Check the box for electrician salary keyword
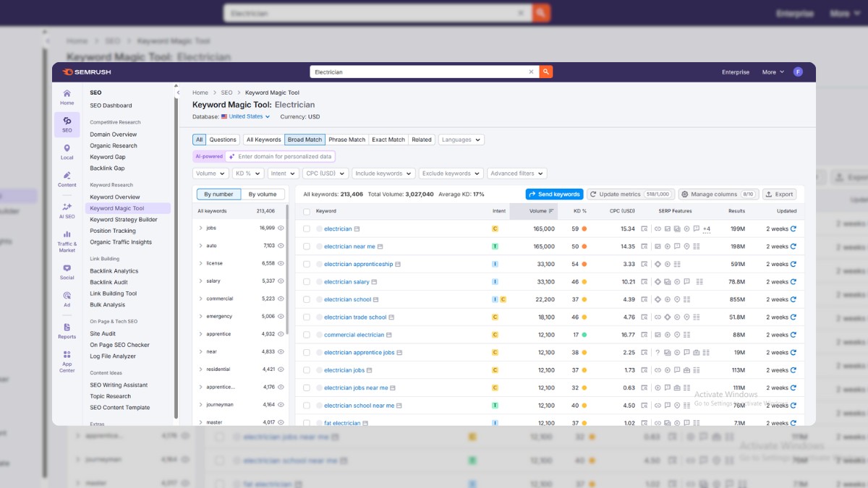This screenshot has width=868, height=488. (x=307, y=282)
